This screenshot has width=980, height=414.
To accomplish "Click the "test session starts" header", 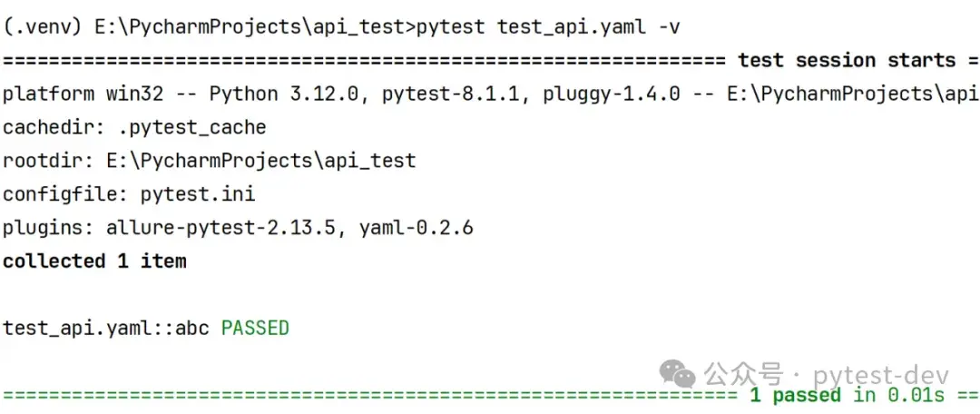I will point(846,60).
